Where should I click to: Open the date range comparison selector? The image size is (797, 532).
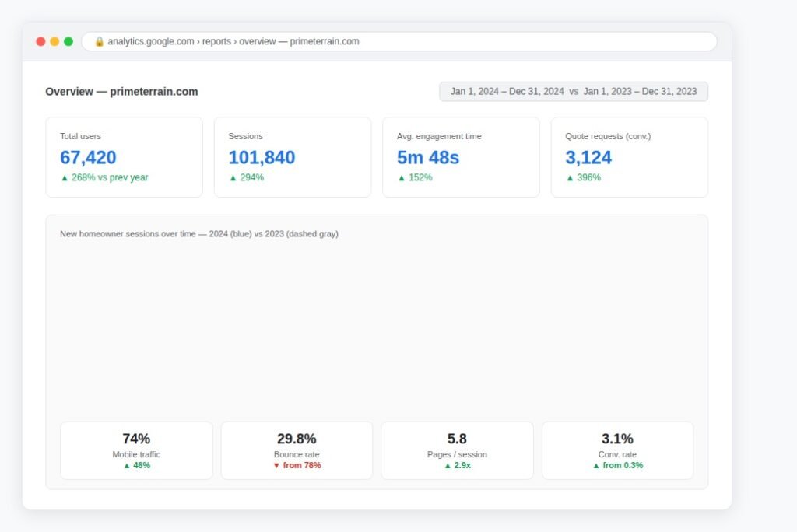coord(574,92)
